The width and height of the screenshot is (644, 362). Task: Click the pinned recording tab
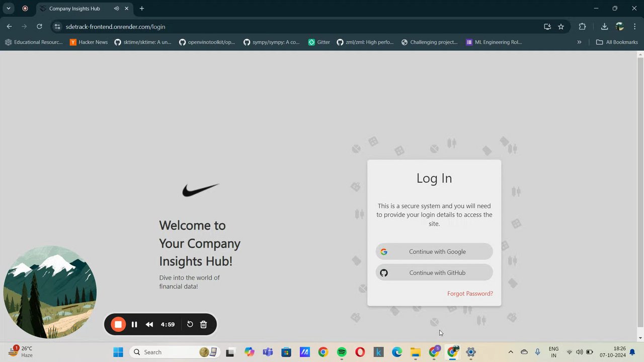pyautogui.click(x=25, y=9)
